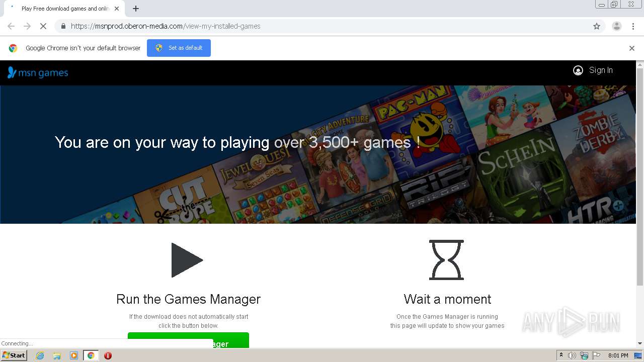Click the Chrome taskbar icon

pos(91,355)
